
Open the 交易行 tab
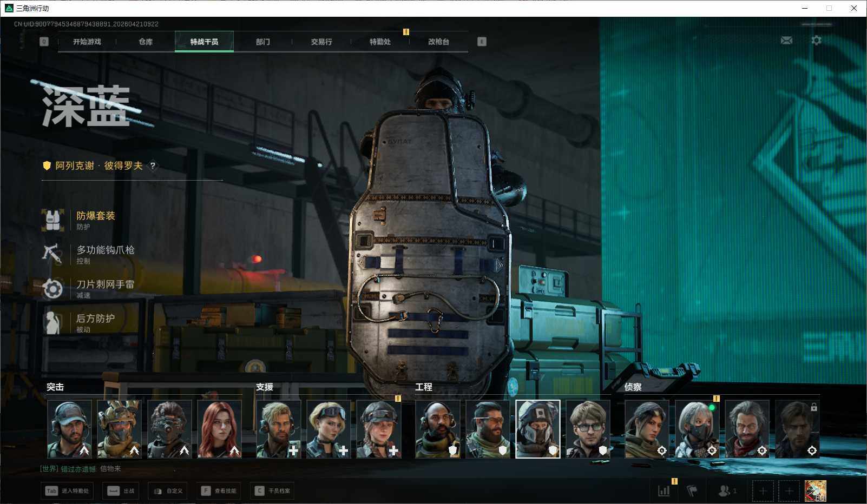click(321, 42)
